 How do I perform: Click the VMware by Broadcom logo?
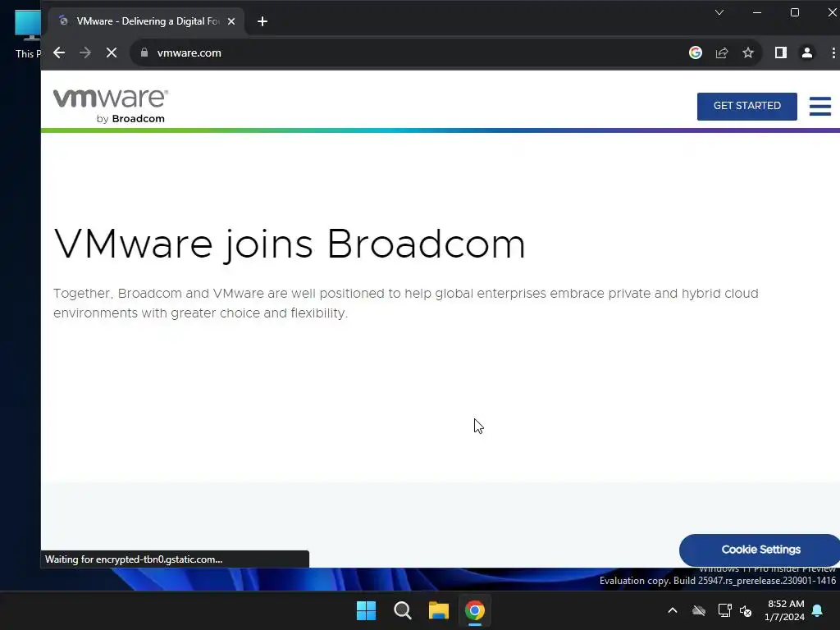coord(111,106)
